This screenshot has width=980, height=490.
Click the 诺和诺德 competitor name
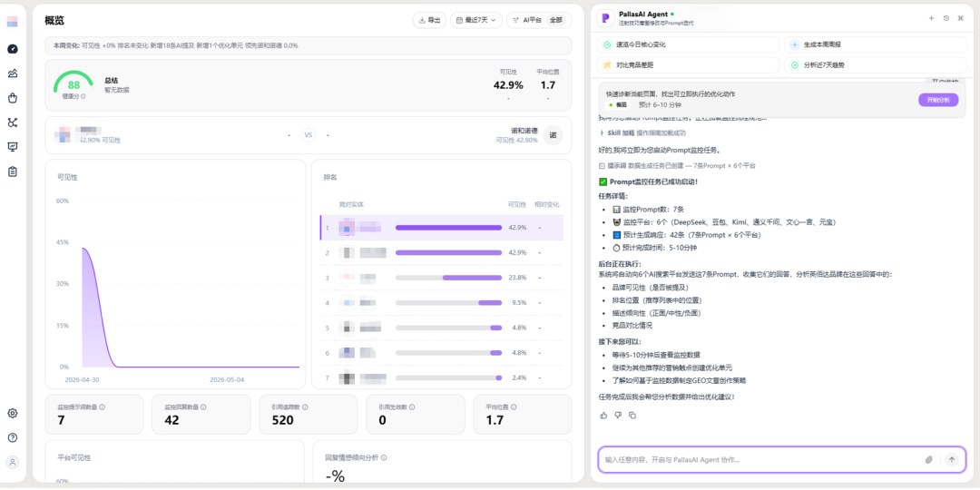pyautogui.click(x=524, y=131)
